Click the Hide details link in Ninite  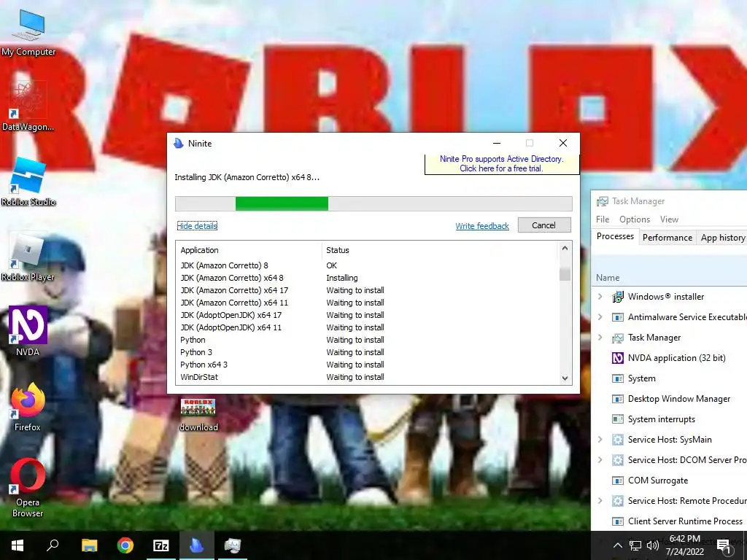tap(197, 226)
